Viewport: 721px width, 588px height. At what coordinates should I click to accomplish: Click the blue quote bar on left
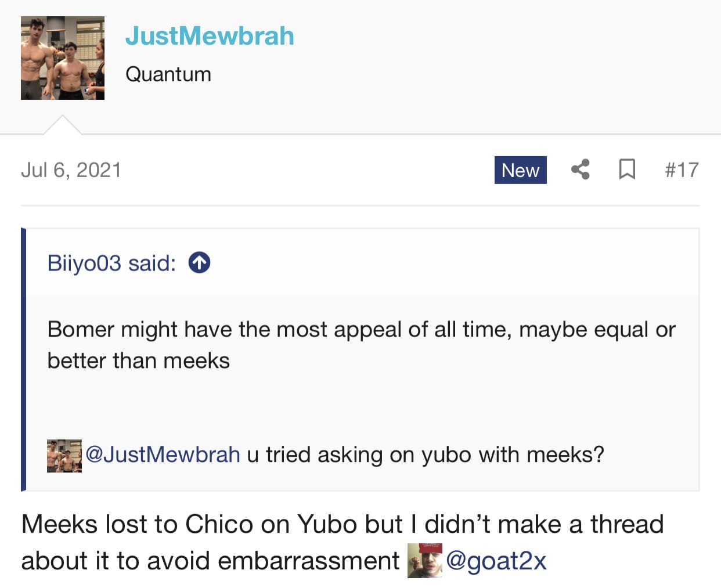pos(24,360)
